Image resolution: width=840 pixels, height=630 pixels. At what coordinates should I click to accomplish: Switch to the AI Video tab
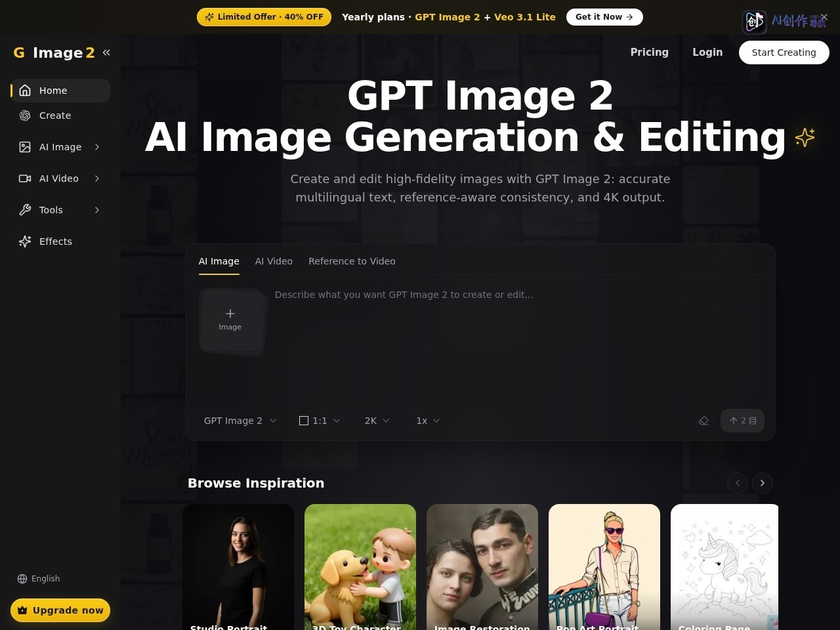[x=274, y=261]
